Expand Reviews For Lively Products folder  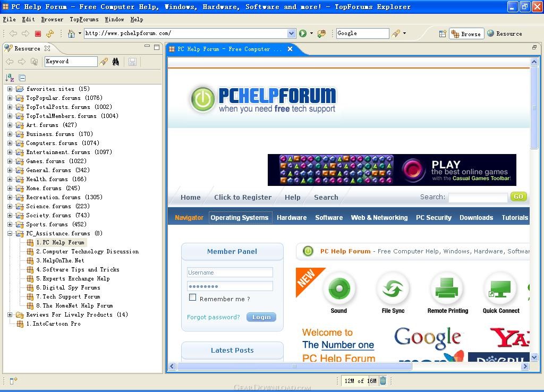10,314
